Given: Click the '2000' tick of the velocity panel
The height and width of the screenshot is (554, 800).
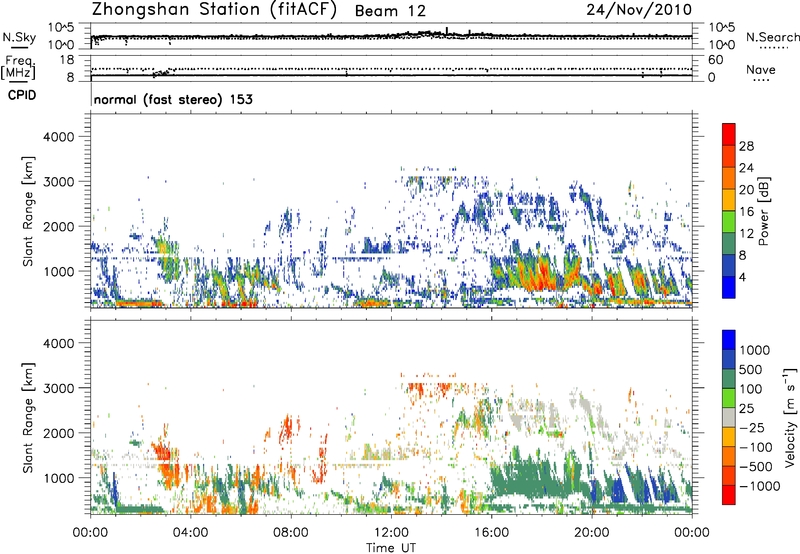Looking at the screenshot, I should pos(59,433).
